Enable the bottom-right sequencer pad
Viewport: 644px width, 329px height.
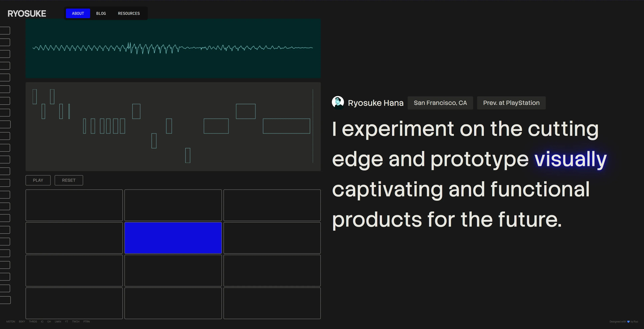tap(272, 303)
